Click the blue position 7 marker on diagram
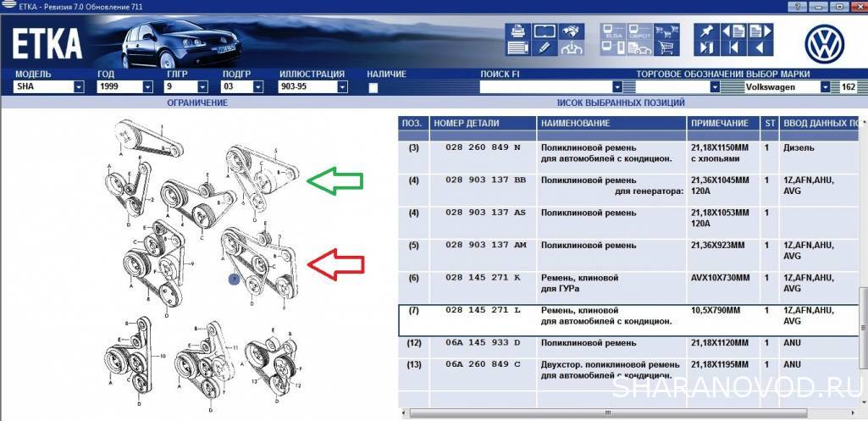Screen dimensions: 868x421 (x=234, y=278)
